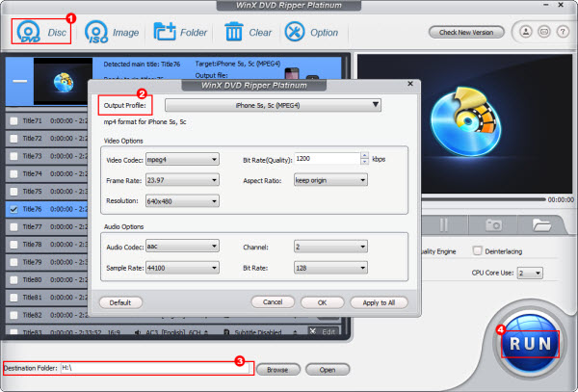Screen dimensions: 578x392
Task: Tick the Title73 checkbox
Action: (13, 156)
